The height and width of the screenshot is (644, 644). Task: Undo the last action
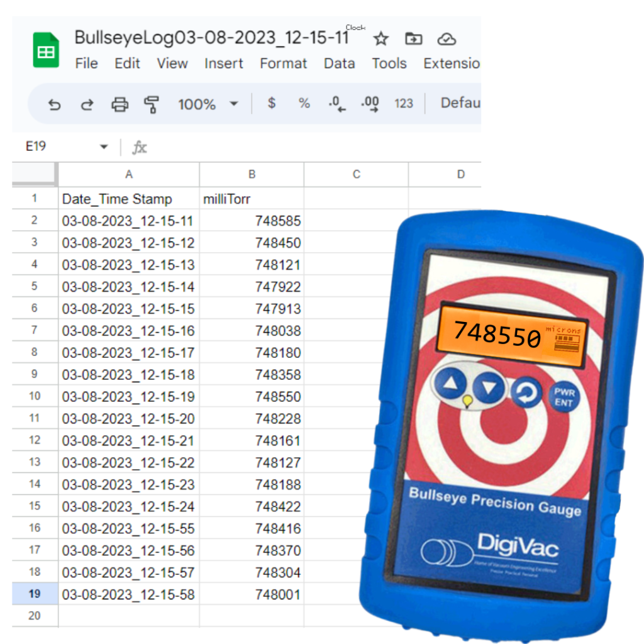click(x=54, y=104)
